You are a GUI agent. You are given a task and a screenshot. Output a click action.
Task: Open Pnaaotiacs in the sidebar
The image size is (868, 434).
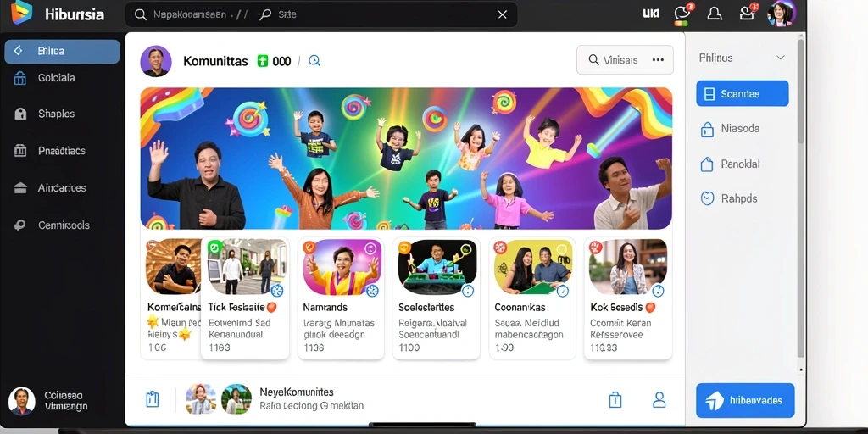(x=62, y=151)
